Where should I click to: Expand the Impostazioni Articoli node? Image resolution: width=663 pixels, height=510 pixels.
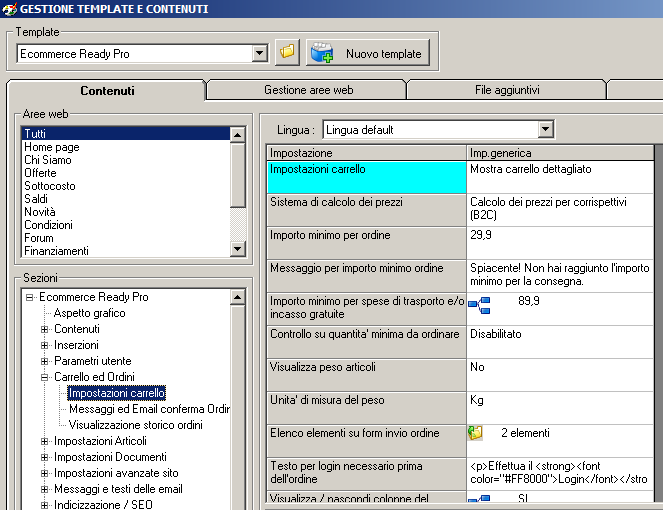point(44,441)
